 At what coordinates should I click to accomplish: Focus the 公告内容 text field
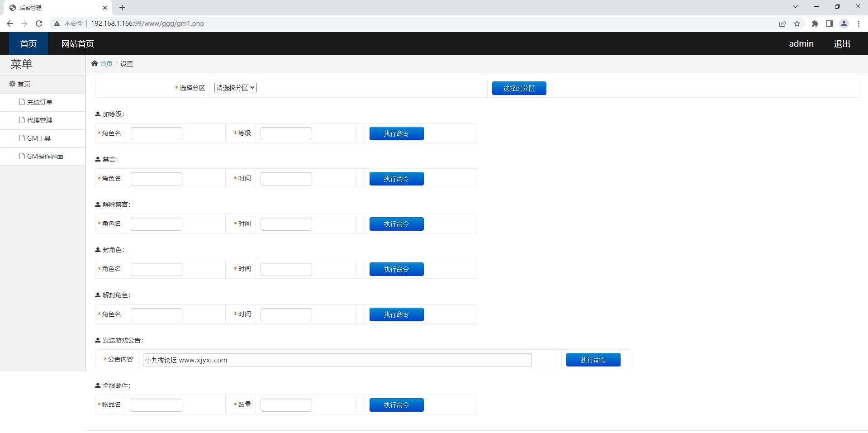tap(337, 360)
